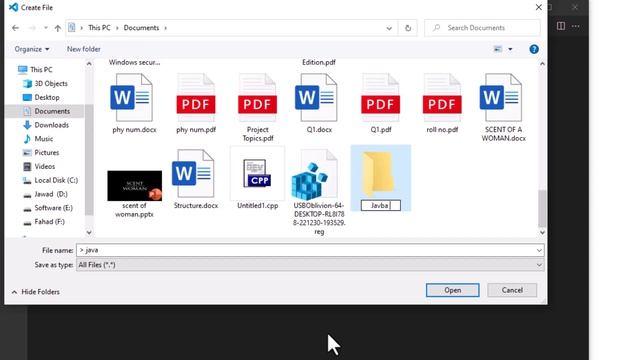This screenshot has height=360, width=640.
Task: Select the USBOblivion .reg file icon
Action: (315, 176)
